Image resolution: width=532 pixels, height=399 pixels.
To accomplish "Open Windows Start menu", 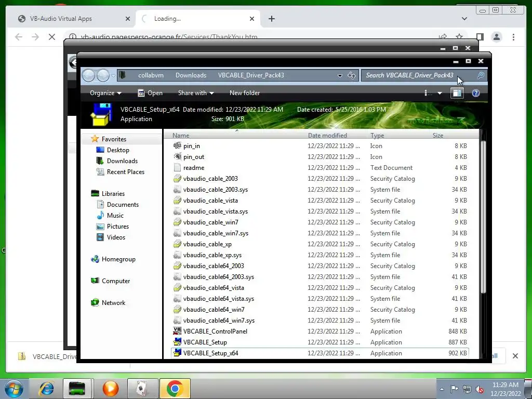I will tap(14, 389).
